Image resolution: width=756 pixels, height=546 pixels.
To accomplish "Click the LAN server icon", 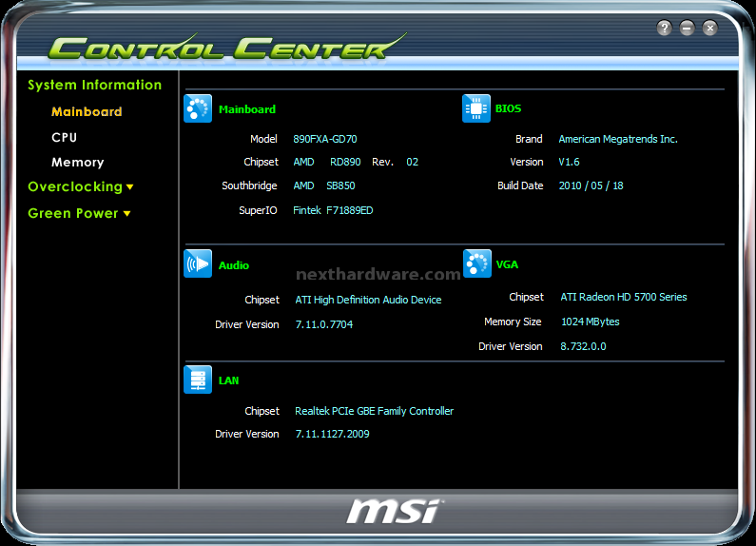I will click(x=198, y=380).
